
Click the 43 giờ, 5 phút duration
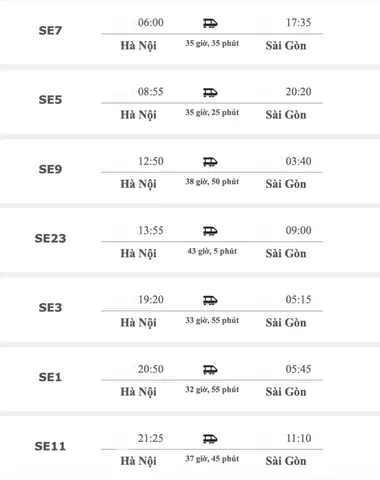[x=212, y=251]
